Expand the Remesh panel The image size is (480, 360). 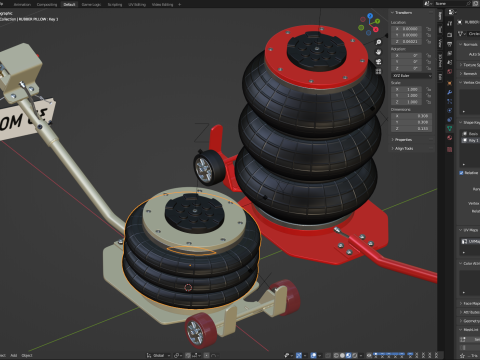(x=469, y=73)
